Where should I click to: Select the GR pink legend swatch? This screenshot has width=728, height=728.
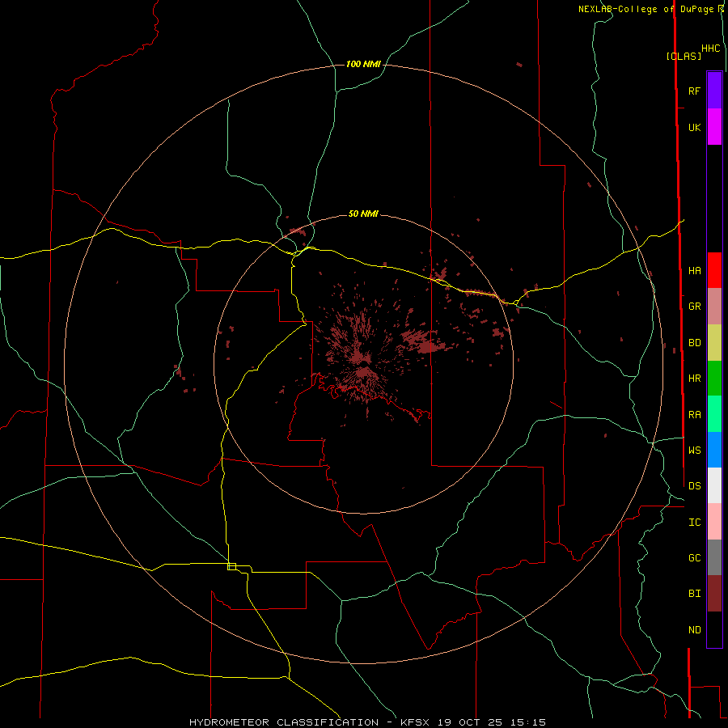point(714,307)
